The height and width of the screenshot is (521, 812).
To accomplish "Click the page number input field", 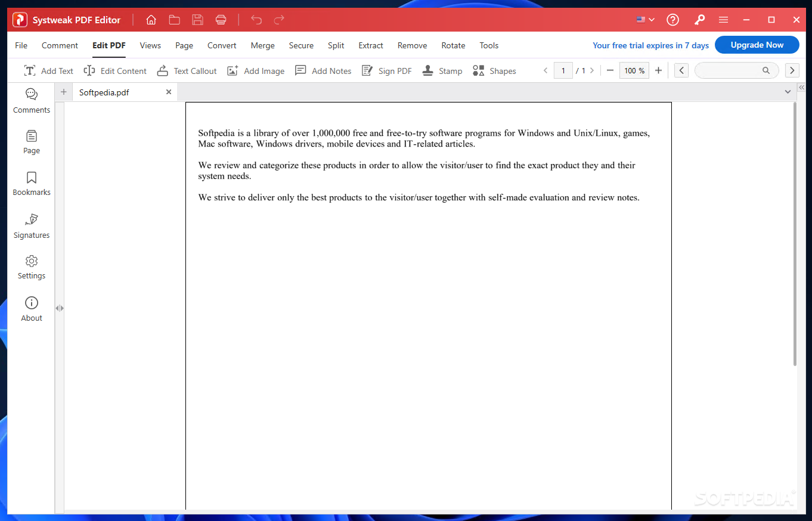I will click(x=563, y=71).
